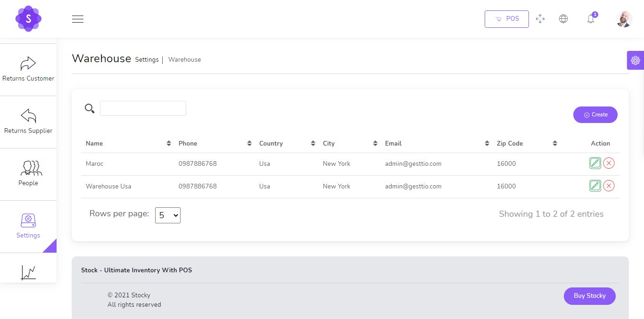Click the Create warehouse button
Screen dimensions: 644x319
click(x=595, y=115)
